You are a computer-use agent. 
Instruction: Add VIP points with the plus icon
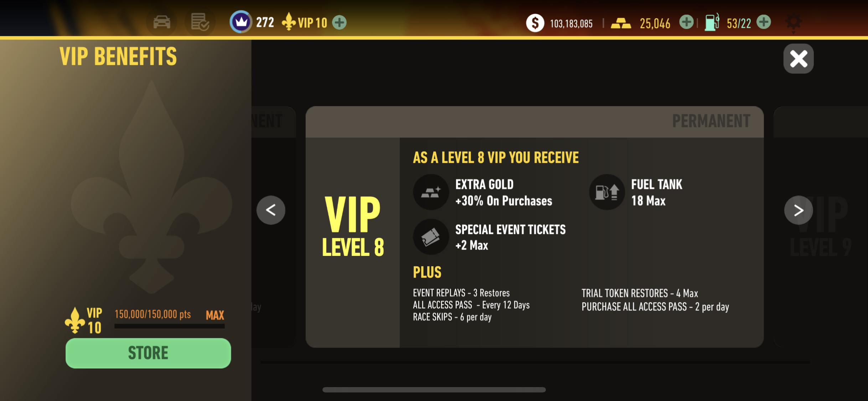(339, 23)
